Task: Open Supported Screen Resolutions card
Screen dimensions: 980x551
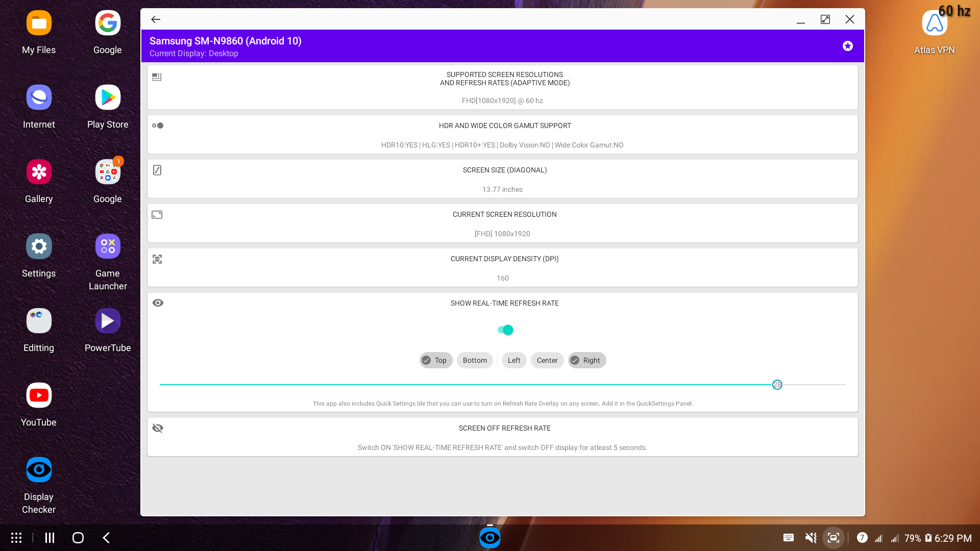Action: click(503, 87)
